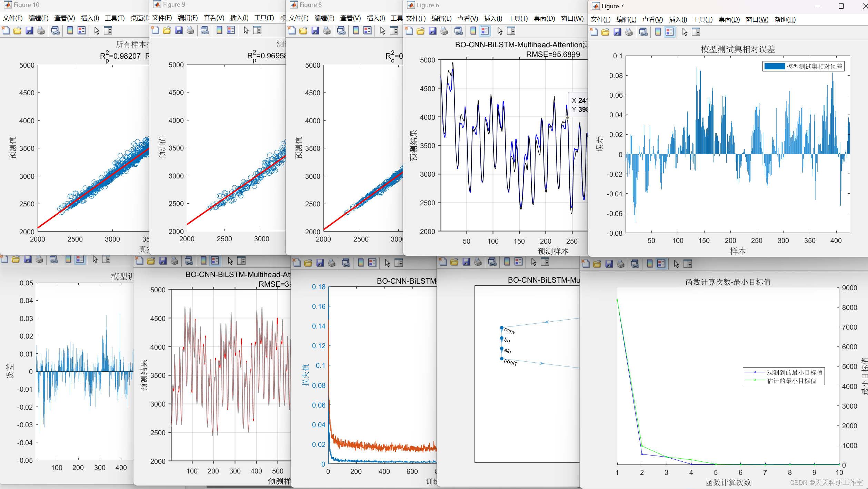Click RMSE=95.6899 text in Figure 6
This screenshot has width=868, height=489.
click(x=553, y=54)
